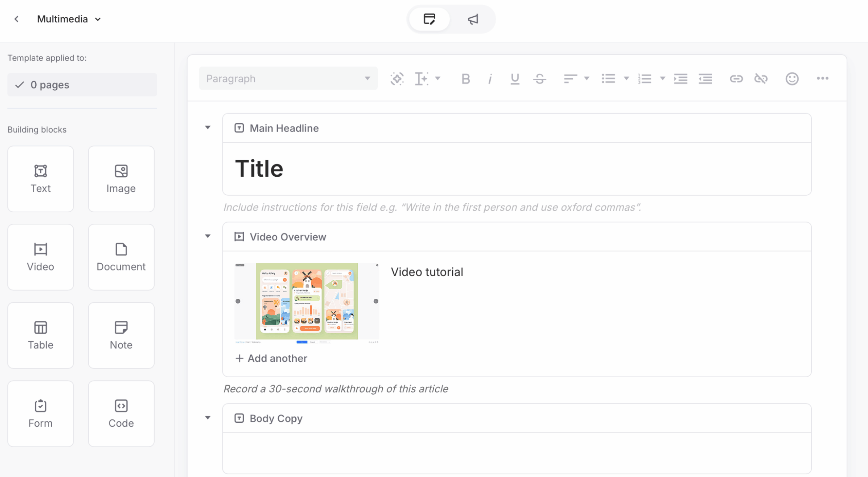Click the Video Overview block icon
The width and height of the screenshot is (868, 477).
point(239,237)
